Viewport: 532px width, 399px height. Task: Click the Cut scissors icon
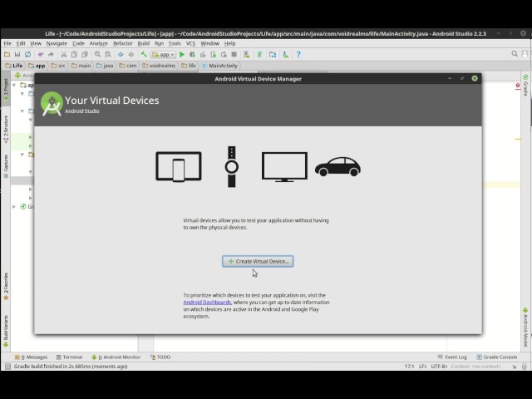pos(63,54)
